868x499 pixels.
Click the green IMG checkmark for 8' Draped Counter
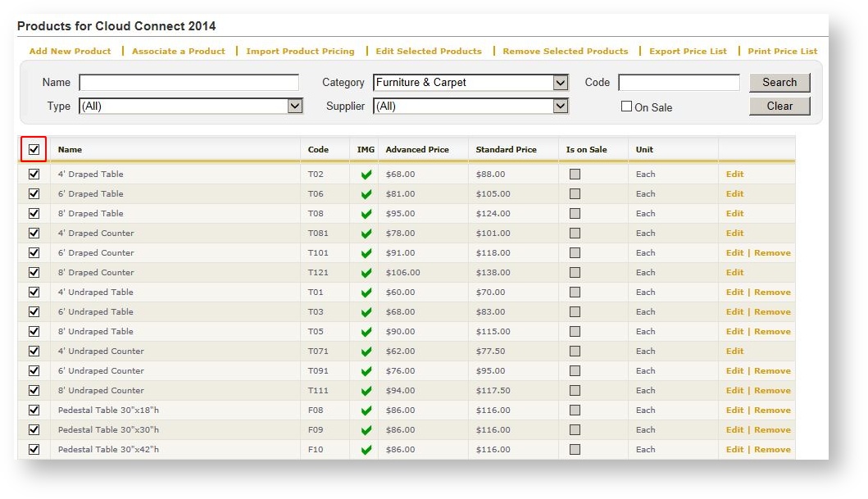click(x=366, y=273)
